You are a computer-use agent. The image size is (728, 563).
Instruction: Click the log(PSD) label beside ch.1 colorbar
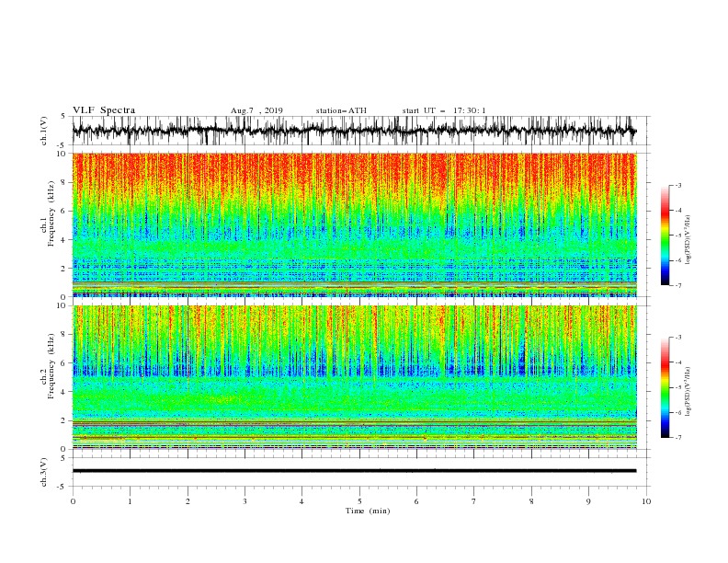pyautogui.click(x=688, y=240)
